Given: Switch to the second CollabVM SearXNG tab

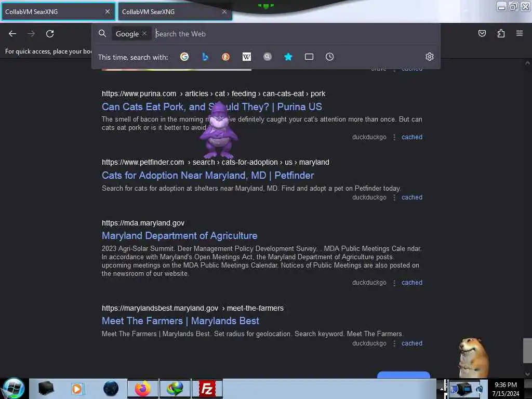Looking at the screenshot, I should (x=175, y=11).
